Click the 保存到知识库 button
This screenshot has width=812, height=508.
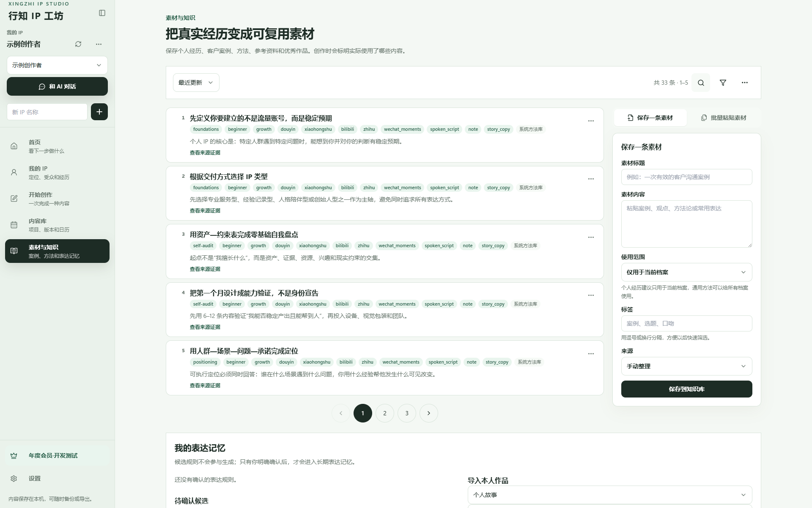click(x=686, y=389)
